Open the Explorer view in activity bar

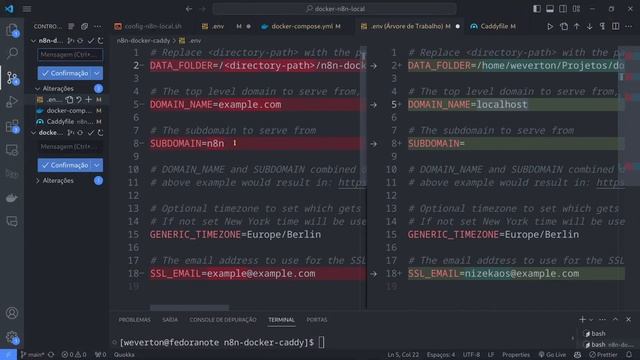point(12,30)
